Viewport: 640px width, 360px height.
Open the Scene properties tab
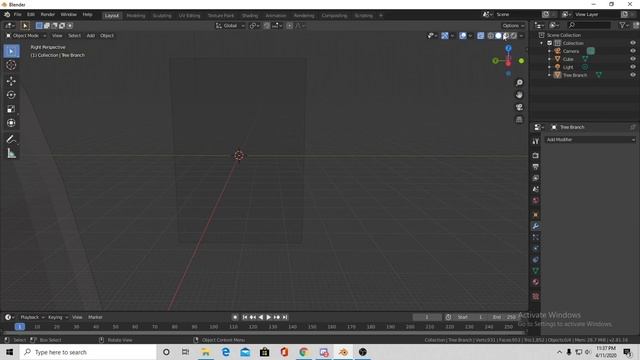click(536, 189)
